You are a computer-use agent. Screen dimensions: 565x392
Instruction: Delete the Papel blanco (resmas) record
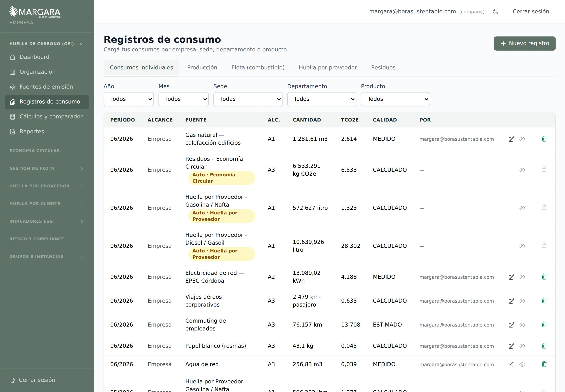click(544, 346)
